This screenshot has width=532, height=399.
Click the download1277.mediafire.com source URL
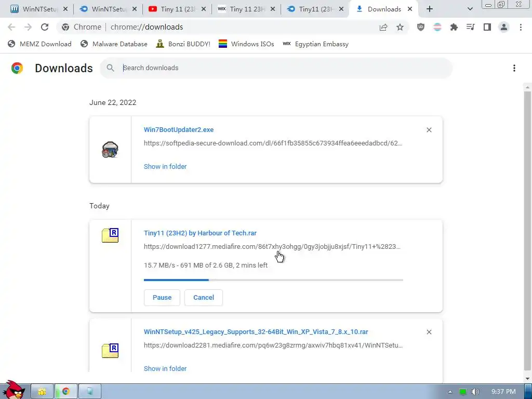(272, 247)
